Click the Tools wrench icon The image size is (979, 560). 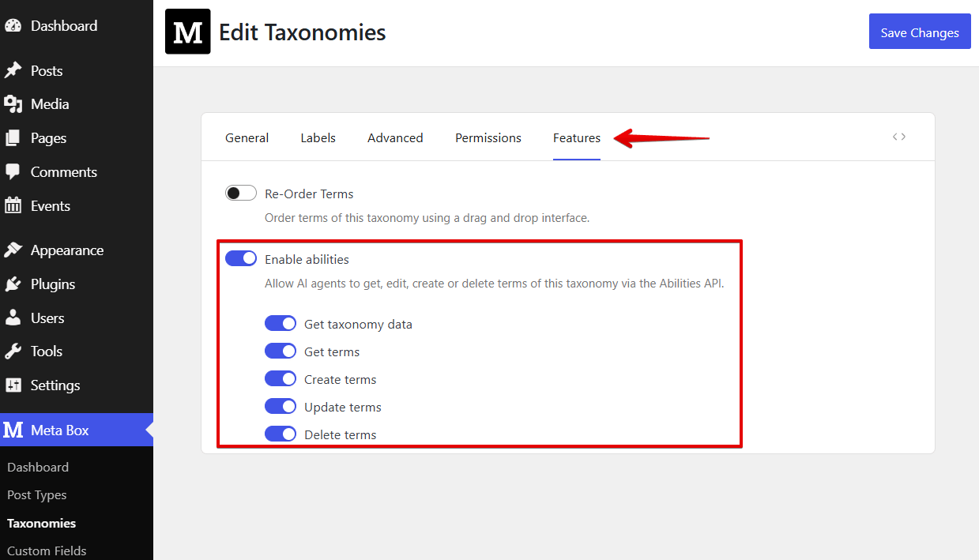13,351
